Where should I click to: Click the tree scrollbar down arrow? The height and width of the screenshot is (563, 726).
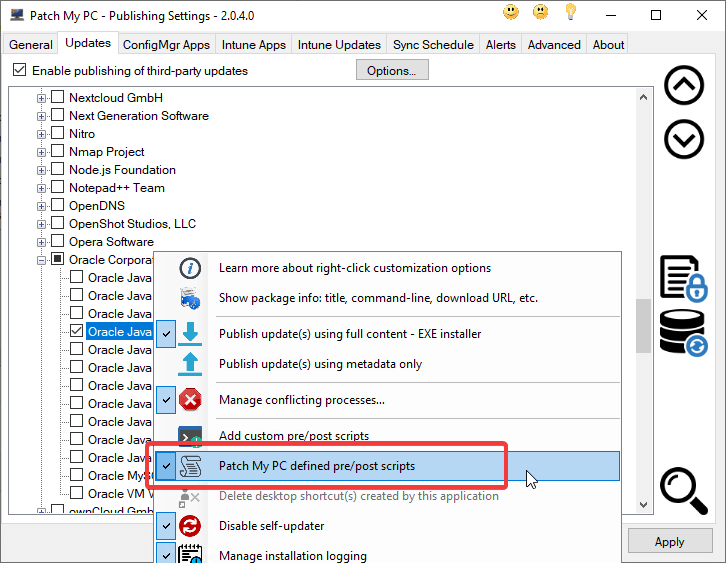tap(643, 504)
